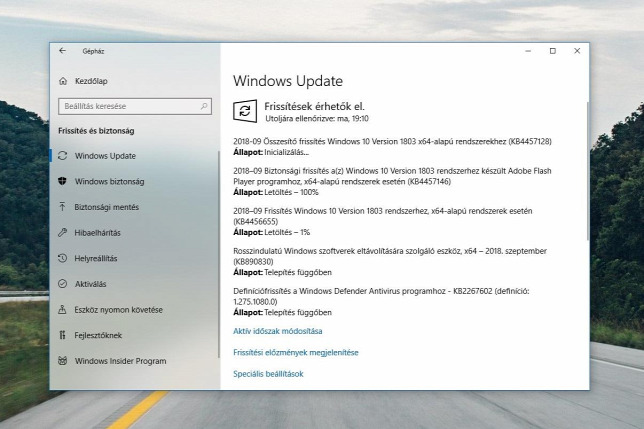Click the Biztonsági mentés upload arrow icon
Image resolution: width=644 pixels, height=429 pixels.
coord(62,206)
